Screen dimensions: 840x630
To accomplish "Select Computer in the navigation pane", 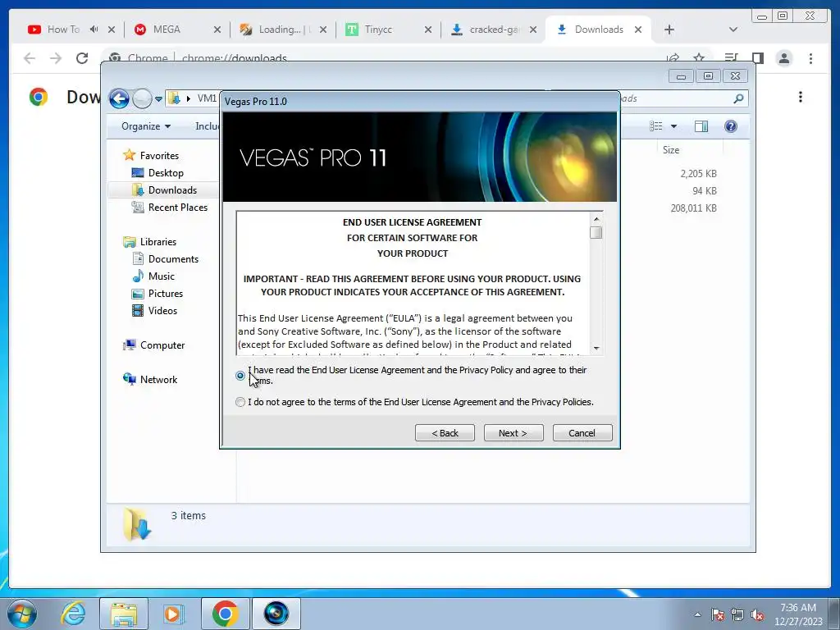I will 153,345.
